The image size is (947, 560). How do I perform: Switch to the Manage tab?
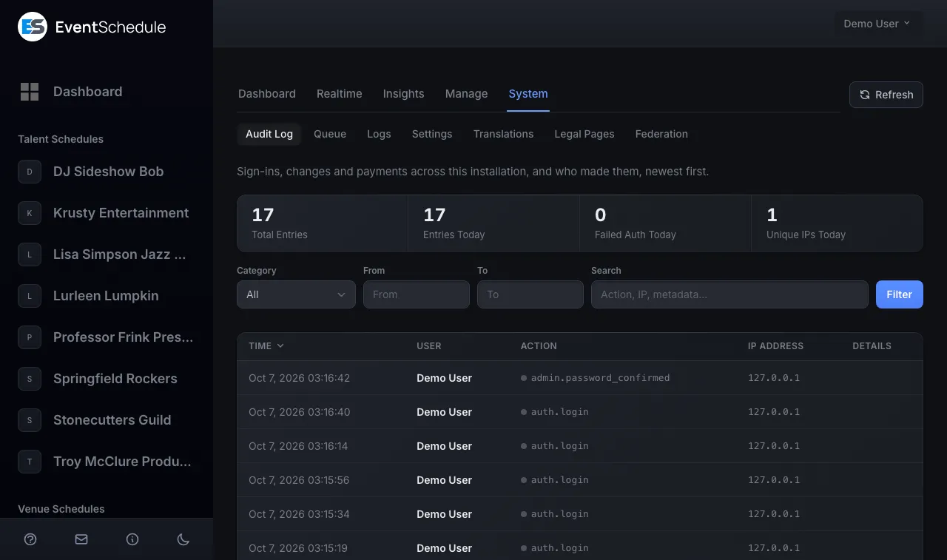tap(466, 94)
